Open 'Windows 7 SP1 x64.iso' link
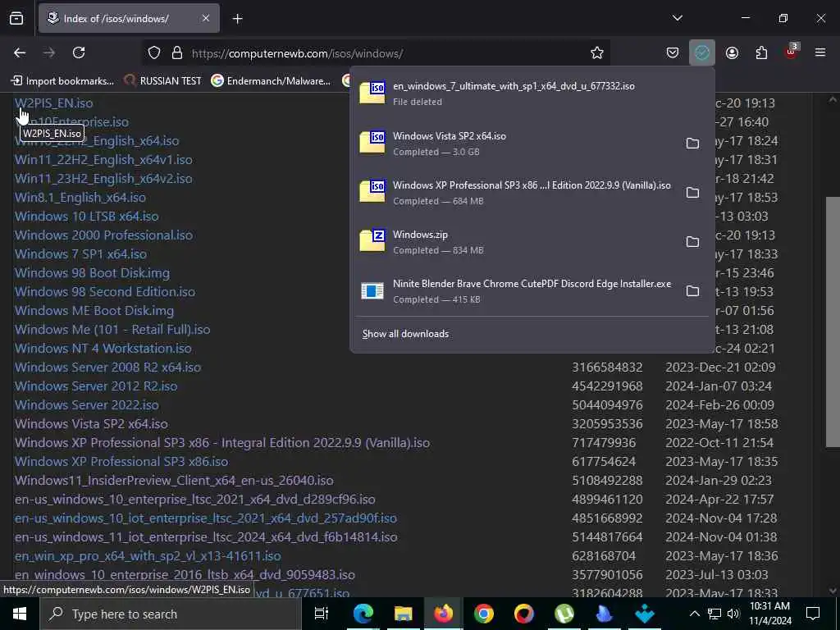The height and width of the screenshot is (630, 840). coord(81,254)
